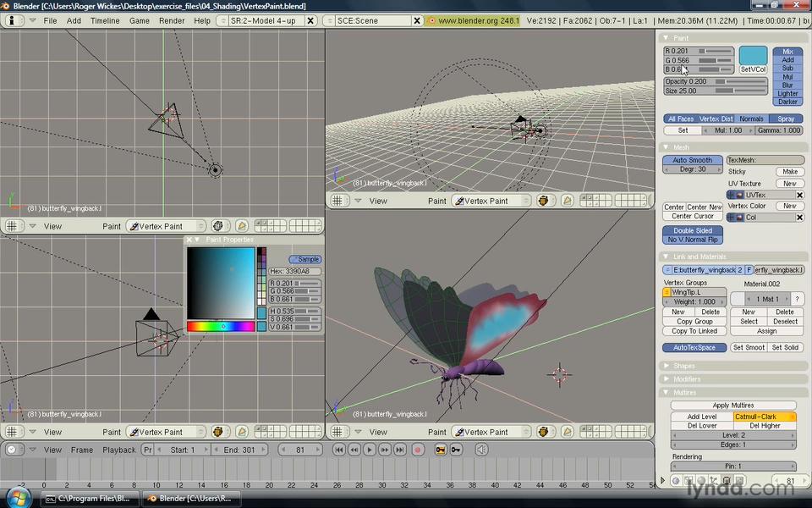Expand the Shapes panel

pos(666,366)
